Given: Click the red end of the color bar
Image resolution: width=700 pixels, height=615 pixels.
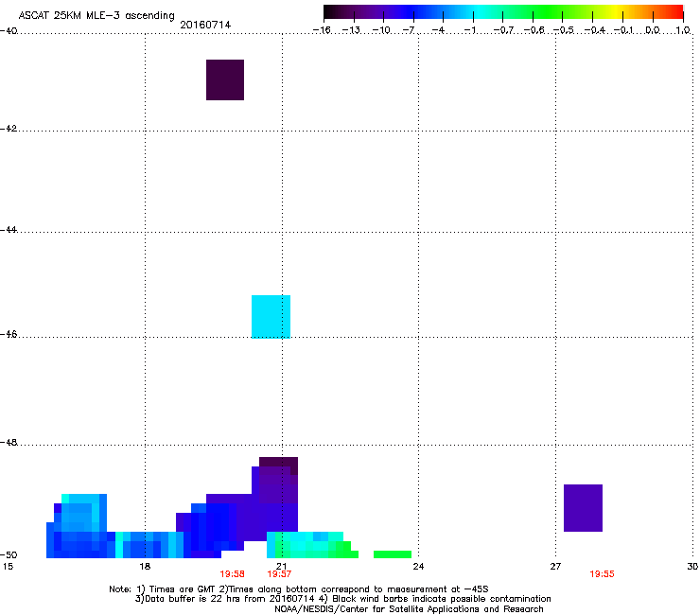Looking at the screenshot, I should point(674,11).
